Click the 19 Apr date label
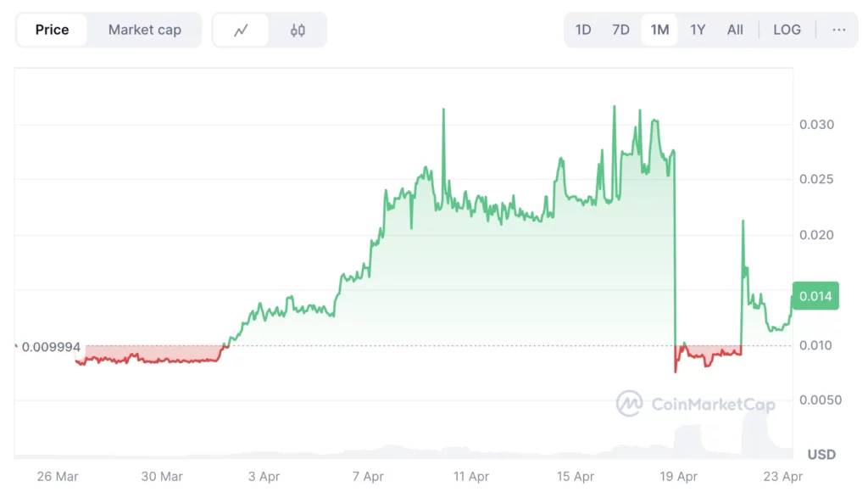The height and width of the screenshot is (498, 868). pyautogui.click(x=677, y=477)
